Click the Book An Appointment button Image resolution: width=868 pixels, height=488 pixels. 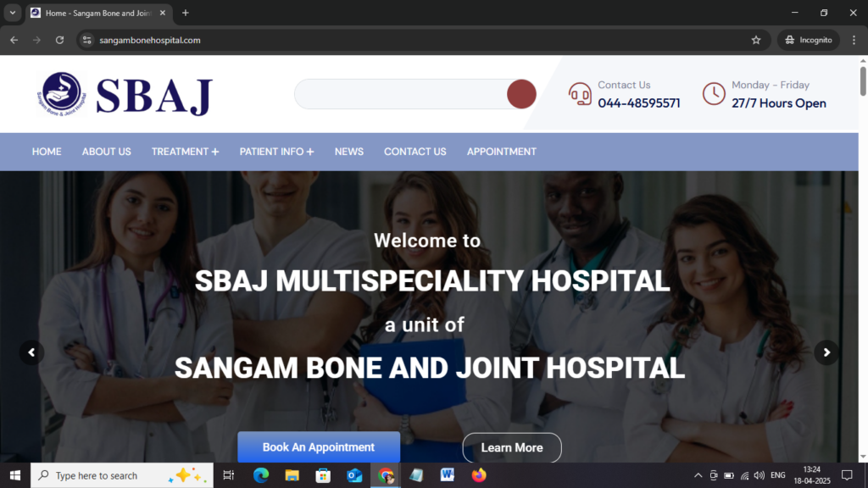point(319,447)
